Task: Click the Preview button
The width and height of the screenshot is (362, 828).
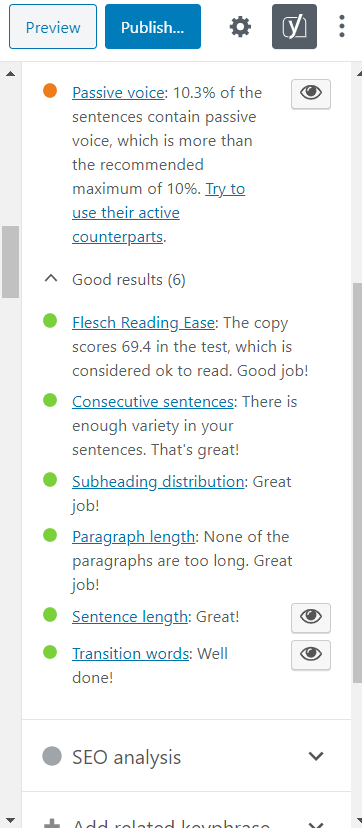Action: (x=53, y=26)
